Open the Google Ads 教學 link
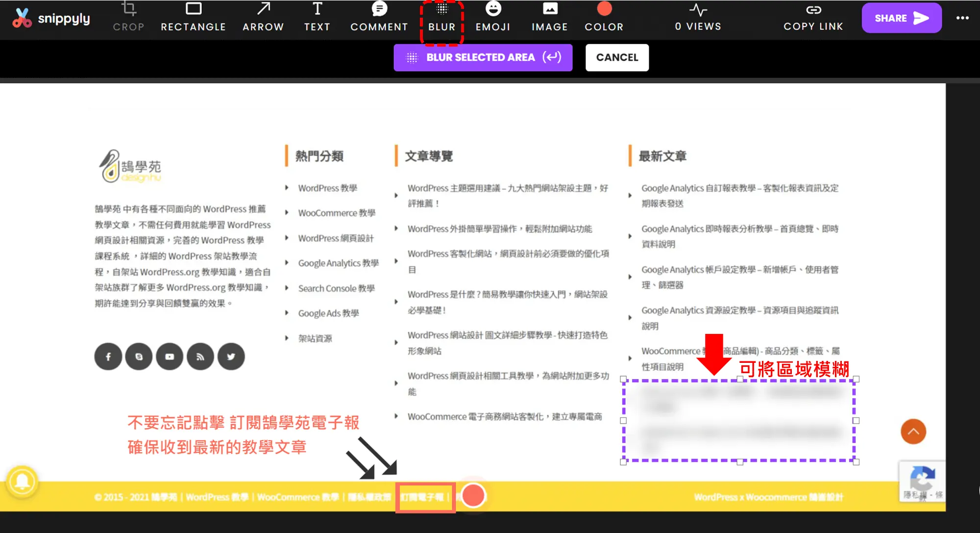 (x=329, y=313)
